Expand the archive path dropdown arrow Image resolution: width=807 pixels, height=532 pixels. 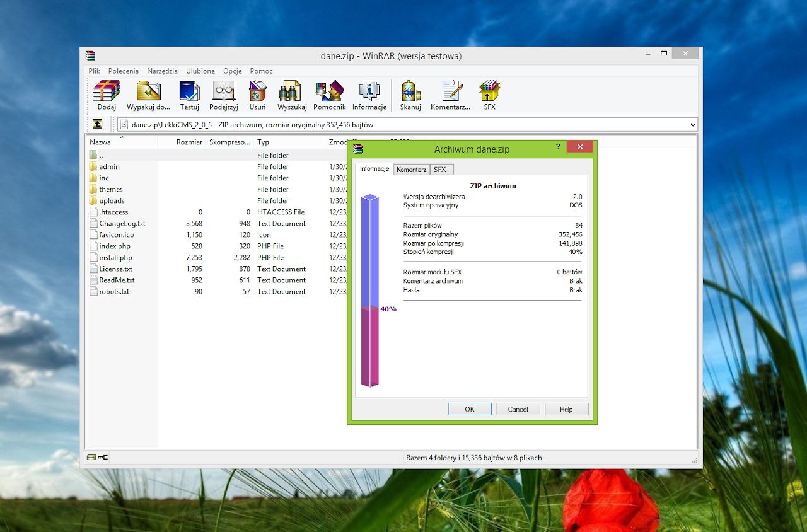(x=693, y=125)
